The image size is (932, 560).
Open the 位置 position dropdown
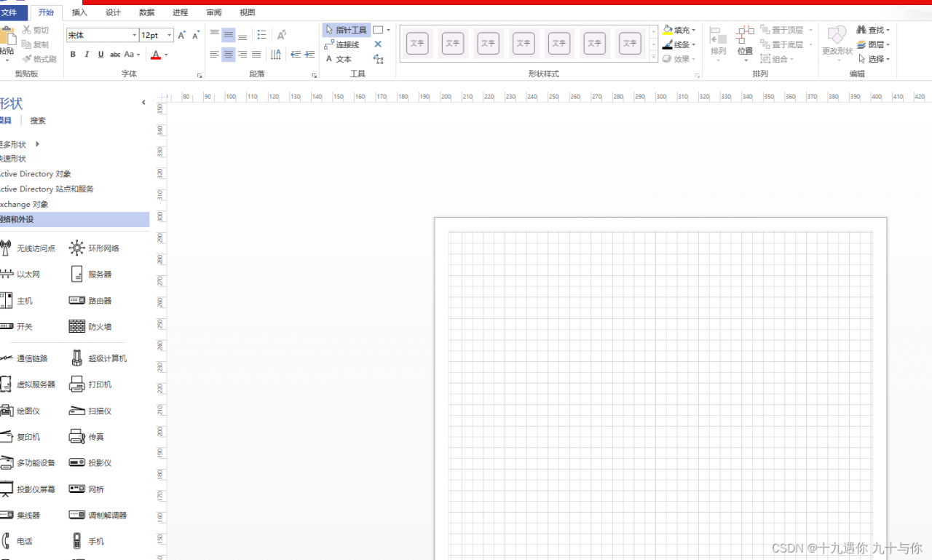(745, 44)
